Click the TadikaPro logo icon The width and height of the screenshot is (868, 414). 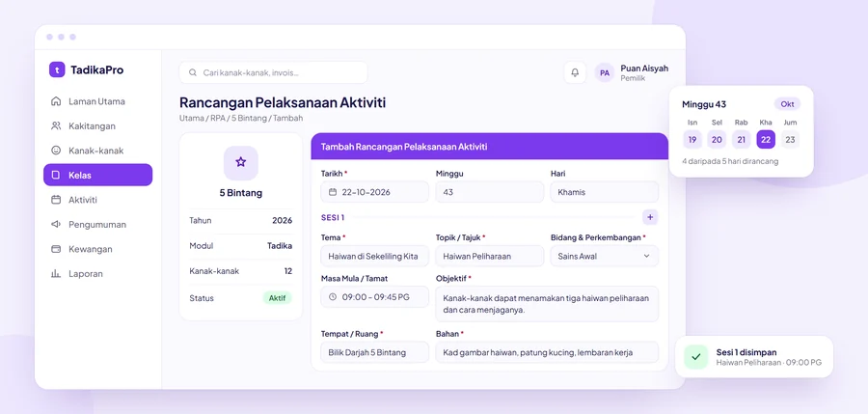point(57,69)
